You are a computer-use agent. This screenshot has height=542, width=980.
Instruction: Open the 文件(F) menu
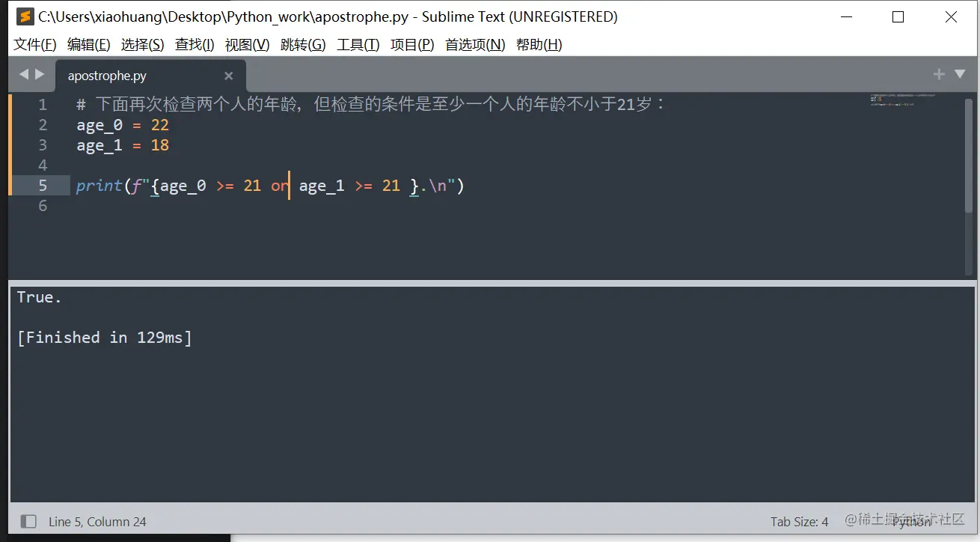[35, 45]
